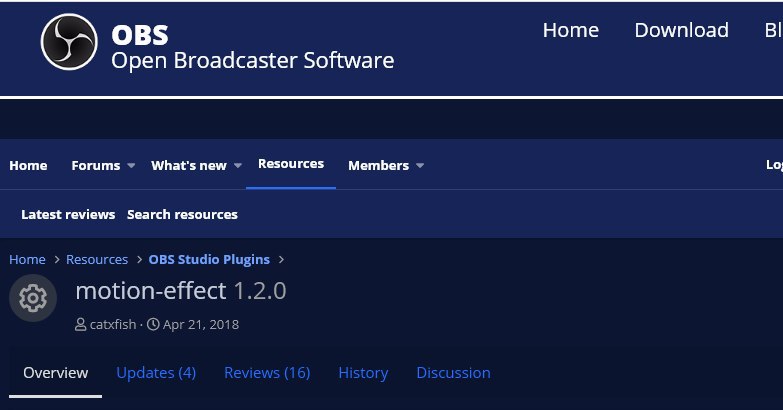Switch to the History tab
This screenshot has height=410, width=783.
coord(363,373)
